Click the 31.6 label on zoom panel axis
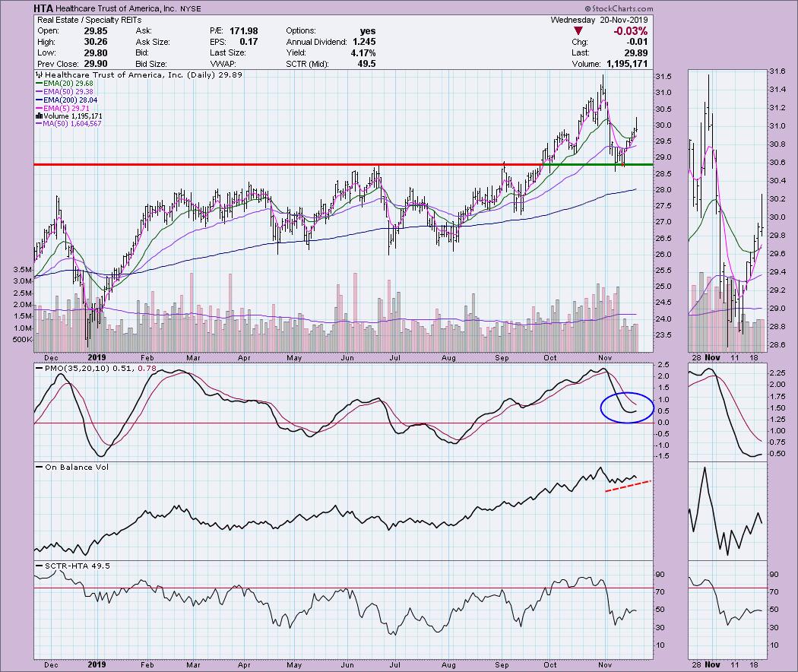This screenshot has width=798, height=672. [x=777, y=71]
